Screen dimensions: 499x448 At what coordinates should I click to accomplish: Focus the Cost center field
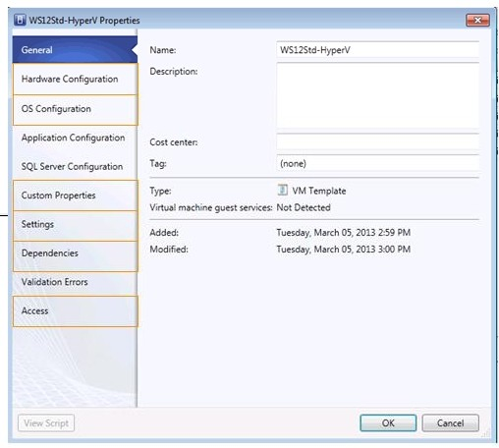point(378,142)
